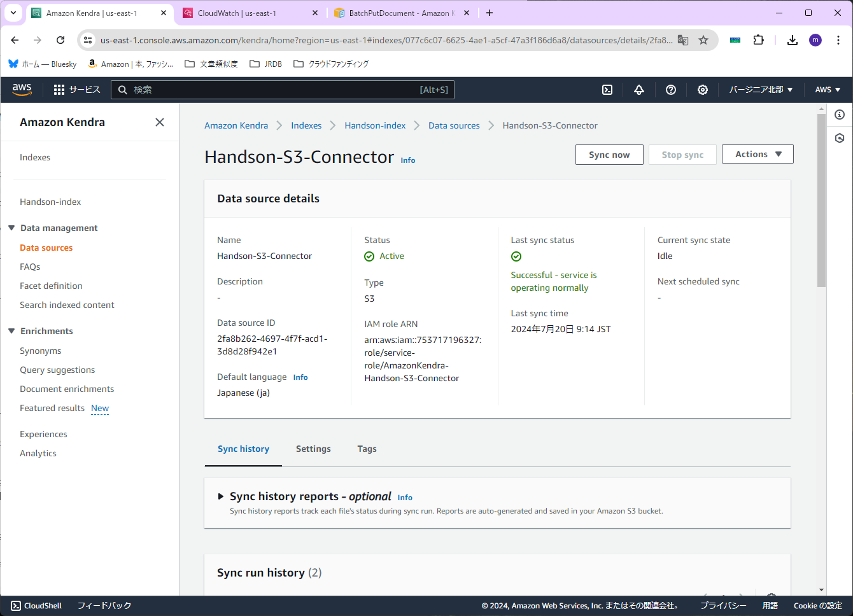Open the console settings gear
The width and height of the screenshot is (853, 616).
[703, 90]
